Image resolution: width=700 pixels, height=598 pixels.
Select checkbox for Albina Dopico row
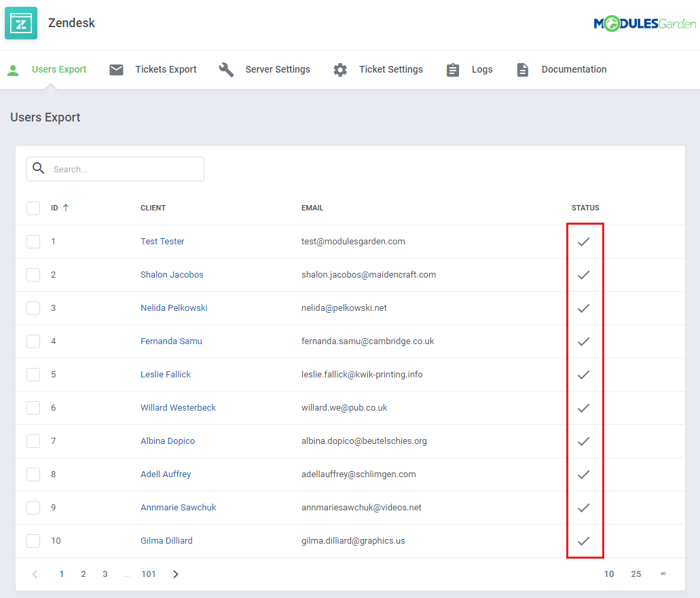click(33, 441)
